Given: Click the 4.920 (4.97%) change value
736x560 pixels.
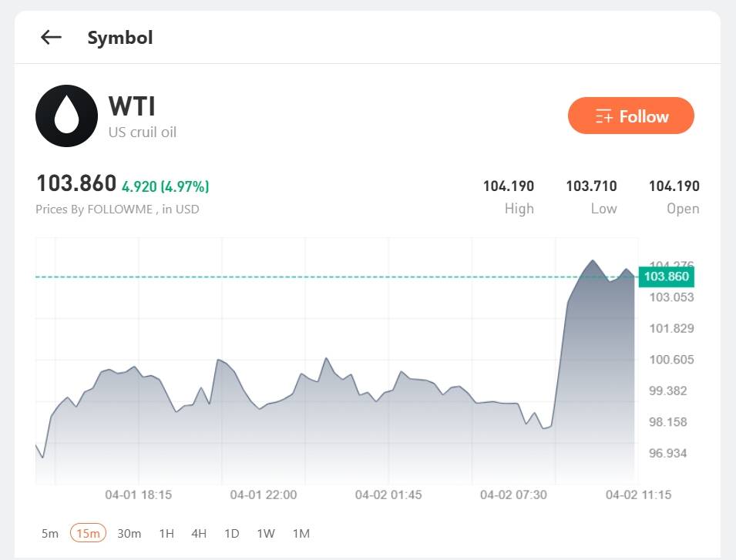Looking at the screenshot, I should [x=165, y=186].
